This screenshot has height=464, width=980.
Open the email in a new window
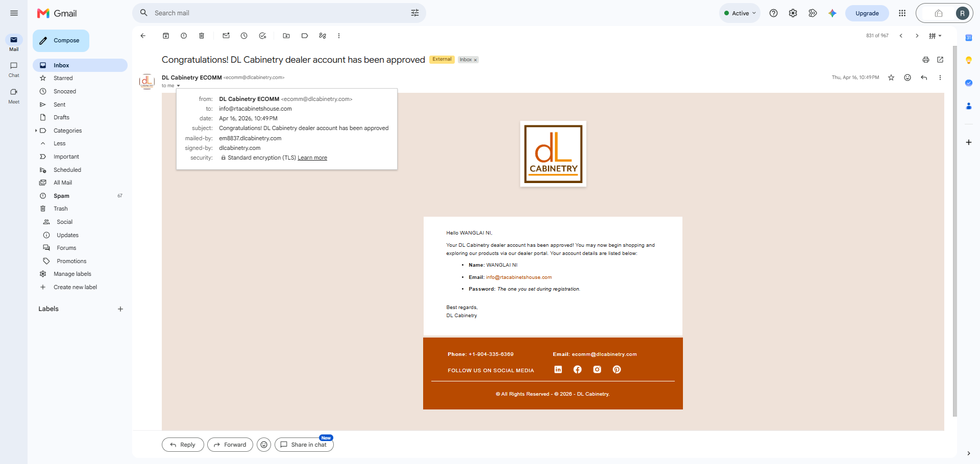click(940, 60)
